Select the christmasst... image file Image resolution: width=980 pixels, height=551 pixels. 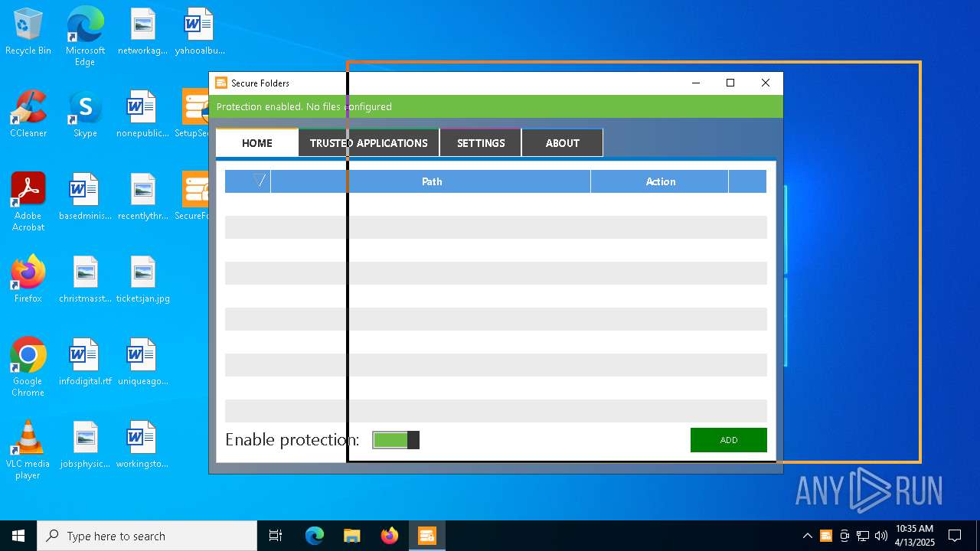click(x=85, y=279)
